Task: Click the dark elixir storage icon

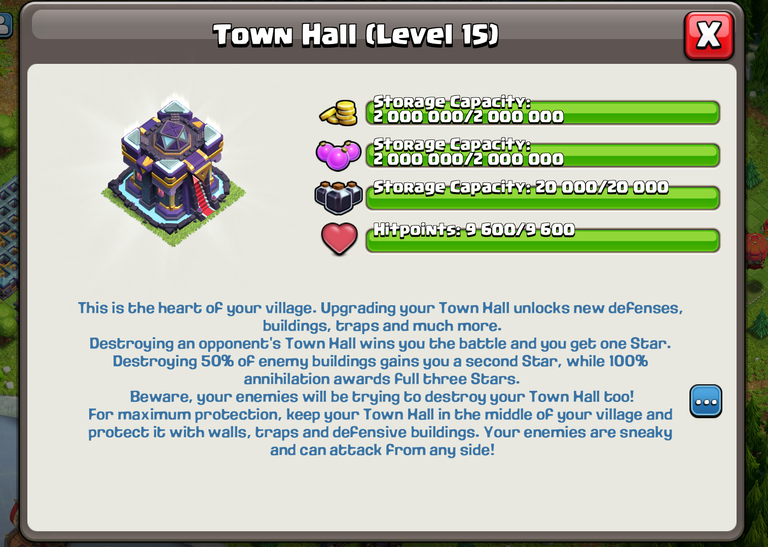Action: click(x=338, y=197)
